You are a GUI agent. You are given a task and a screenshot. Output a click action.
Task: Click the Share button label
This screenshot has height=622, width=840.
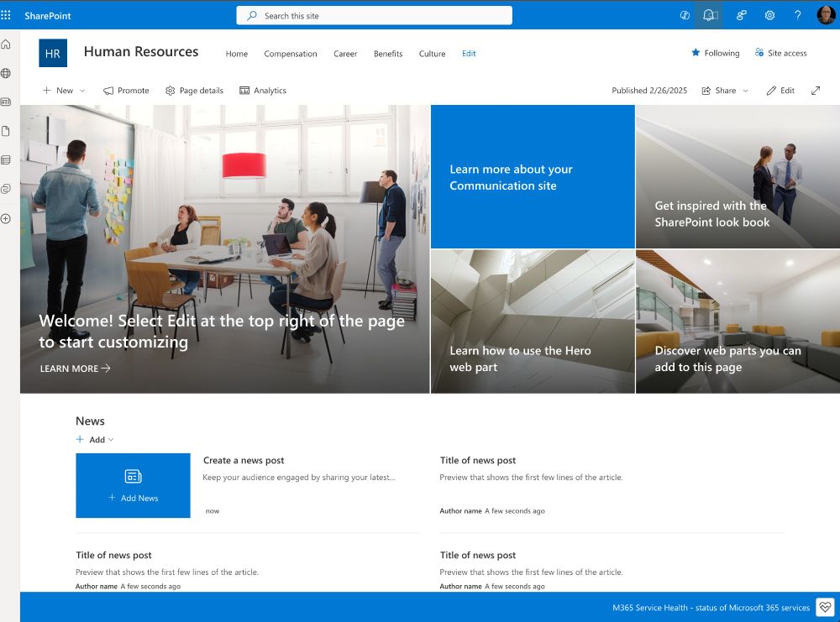pyautogui.click(x=726, y=91)
